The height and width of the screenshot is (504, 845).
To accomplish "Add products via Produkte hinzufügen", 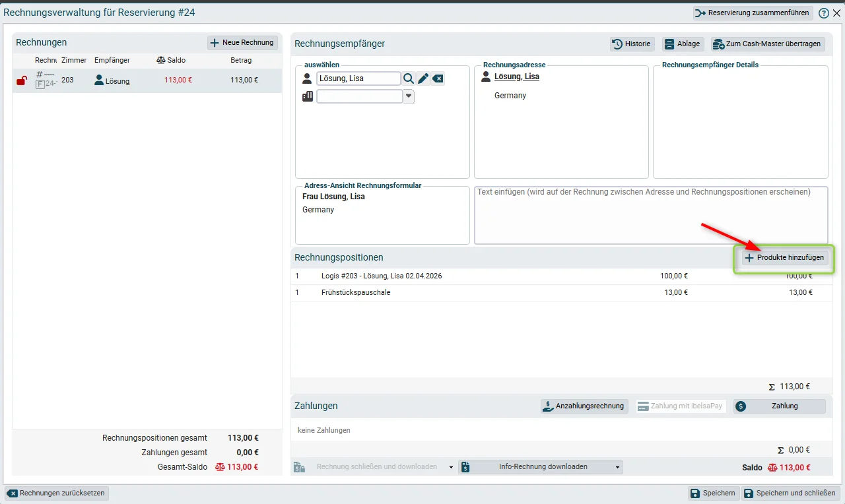I will (785, 258).
